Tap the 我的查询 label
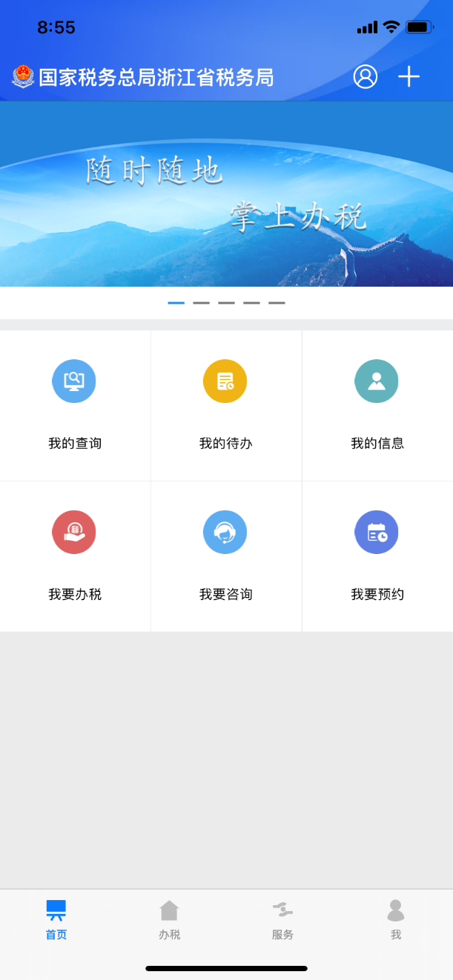 [75, 444]
